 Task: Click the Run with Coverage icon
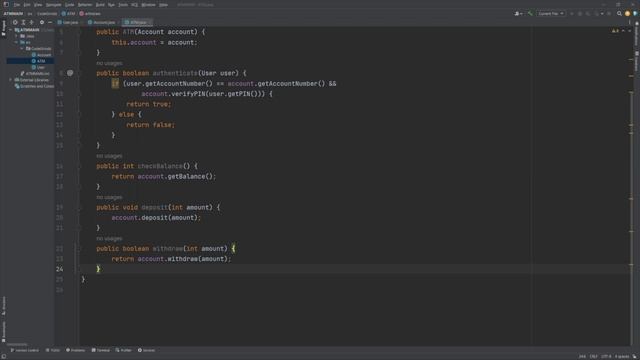588,13
